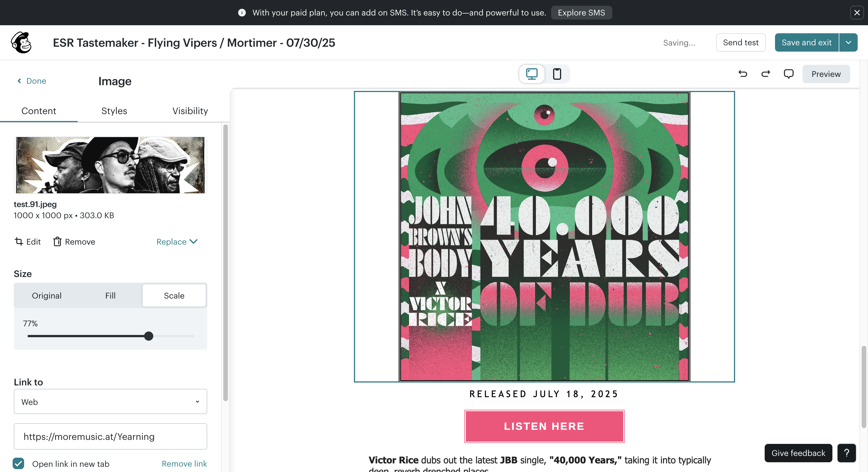
Task: Select the Fill size option
Action: (110, 295)
